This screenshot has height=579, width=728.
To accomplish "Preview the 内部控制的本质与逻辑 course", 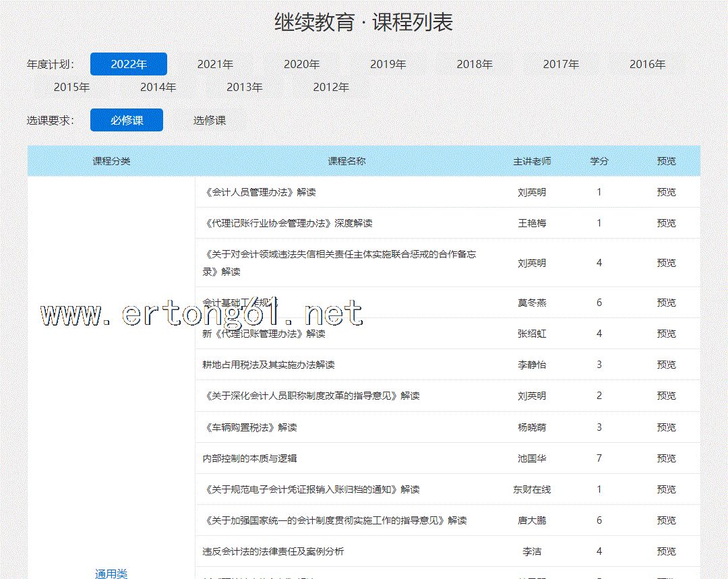I will point(666,458).
